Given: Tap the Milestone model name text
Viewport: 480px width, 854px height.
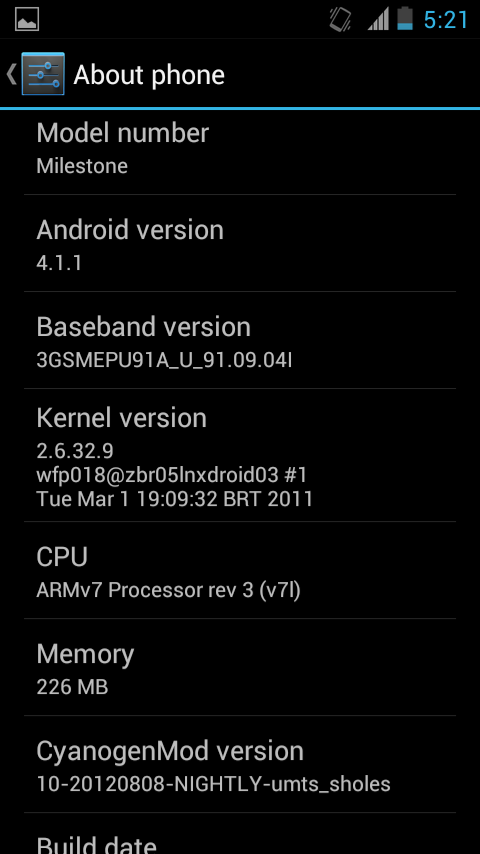Looking at the screenshot, I should (82, 166).
